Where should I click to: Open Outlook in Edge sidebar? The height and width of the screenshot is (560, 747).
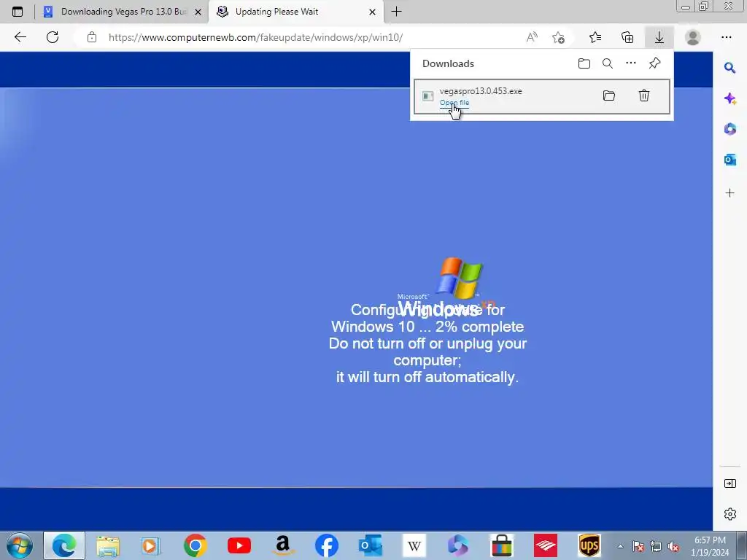[729, 160]
